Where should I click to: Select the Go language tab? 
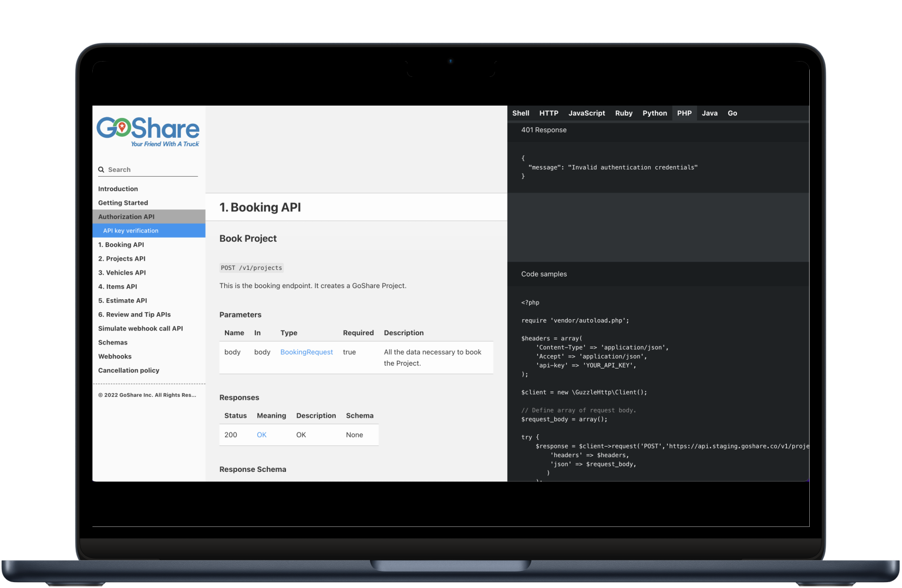[x=732, y=113]
